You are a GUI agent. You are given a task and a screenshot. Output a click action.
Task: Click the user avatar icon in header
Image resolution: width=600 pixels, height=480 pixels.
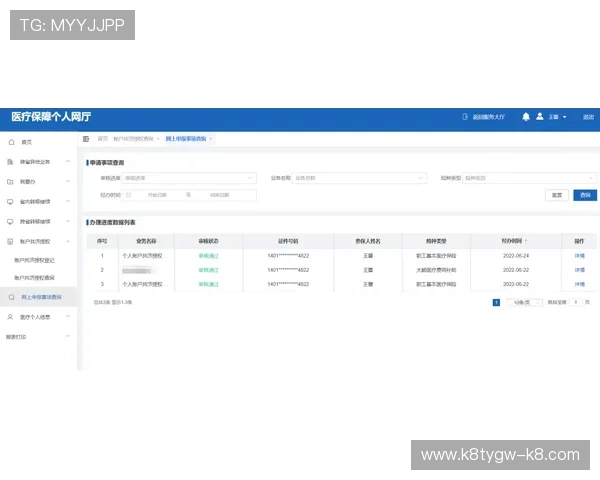pos(540,117)
